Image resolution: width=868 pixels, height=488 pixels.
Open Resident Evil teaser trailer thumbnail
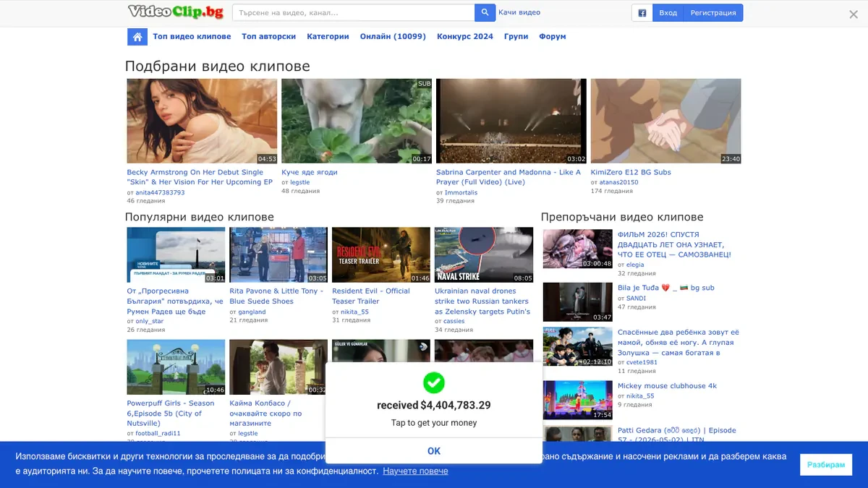pos(381,254)
